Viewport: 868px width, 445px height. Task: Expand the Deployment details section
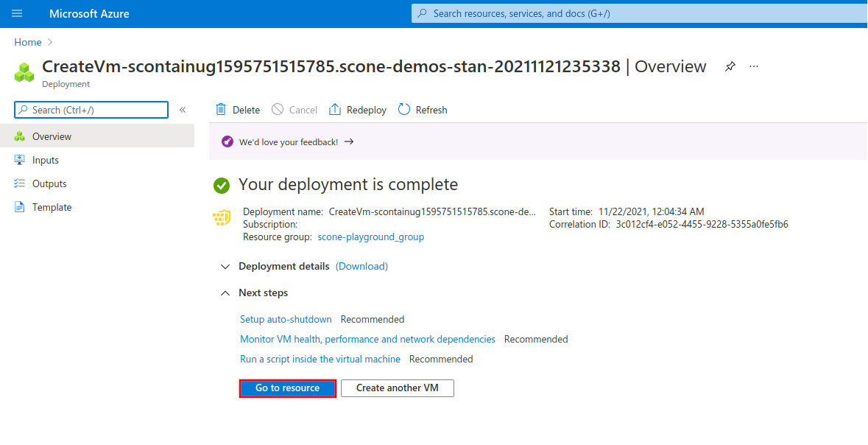pyautogui.click(x=225, y=266)
